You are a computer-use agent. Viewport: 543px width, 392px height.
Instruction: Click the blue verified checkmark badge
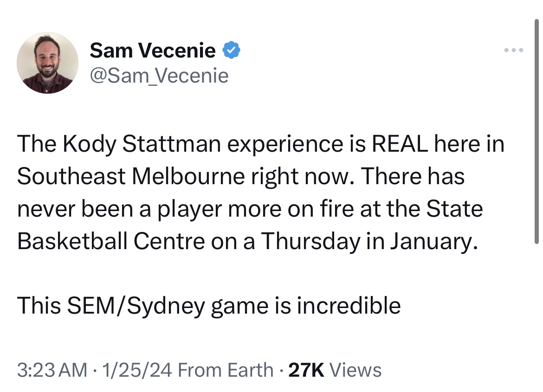pyautogui.click(x=231, y=50)
